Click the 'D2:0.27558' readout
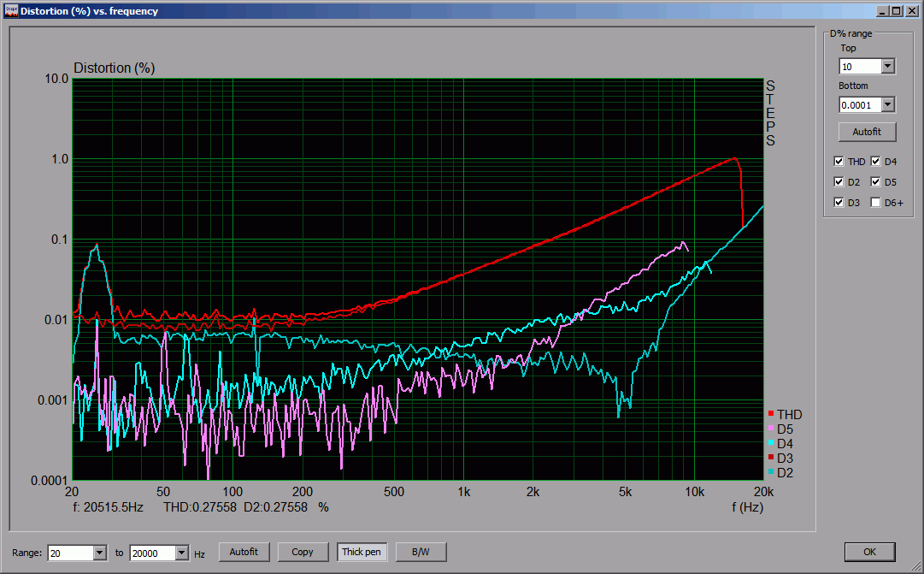Image resolution: width=924 pixels, height=574 pixels. 276,507
